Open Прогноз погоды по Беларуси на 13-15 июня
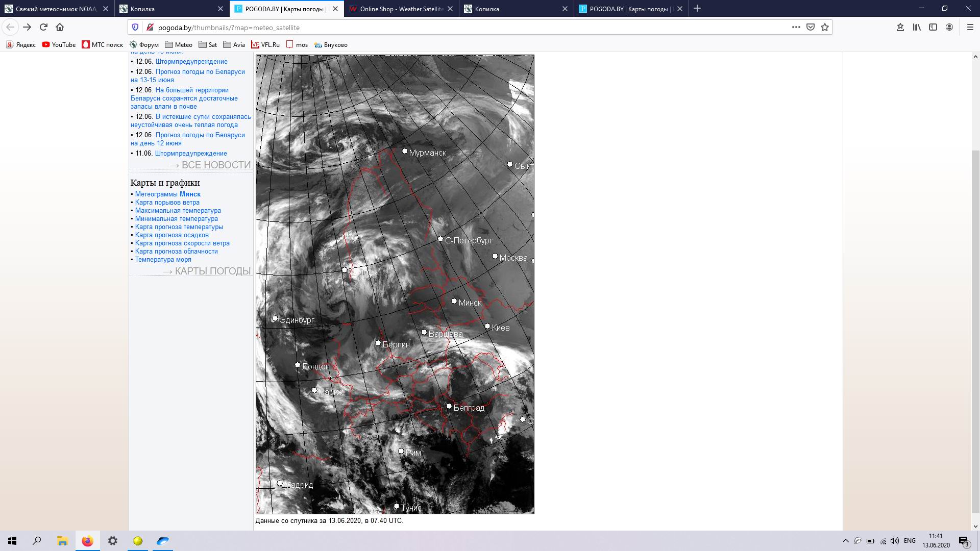 click(x=188, y=76)
